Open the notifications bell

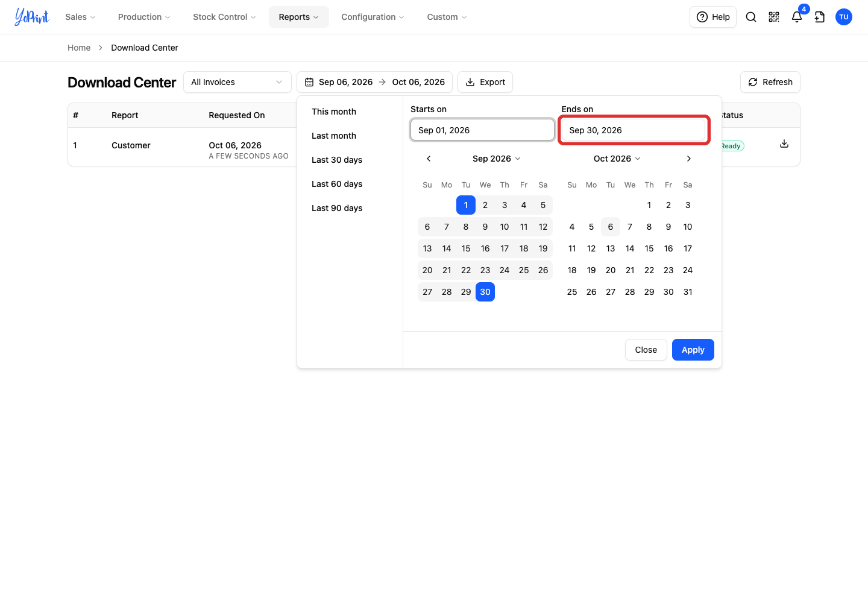tap(797, 17)
